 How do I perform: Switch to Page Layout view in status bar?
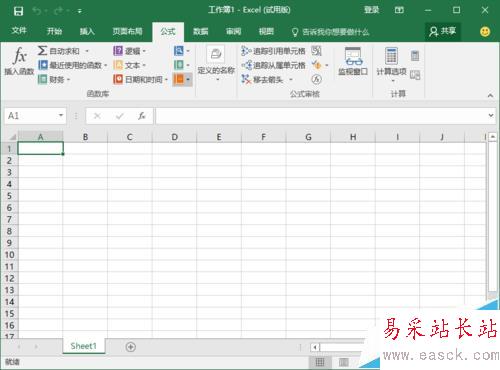(344, 362)
